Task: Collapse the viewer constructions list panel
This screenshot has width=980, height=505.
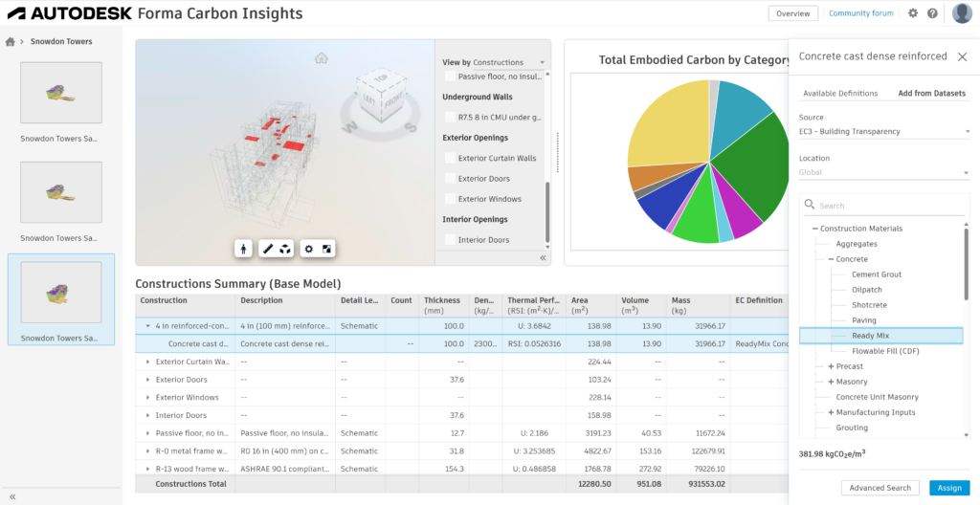Action: point(544,257)
